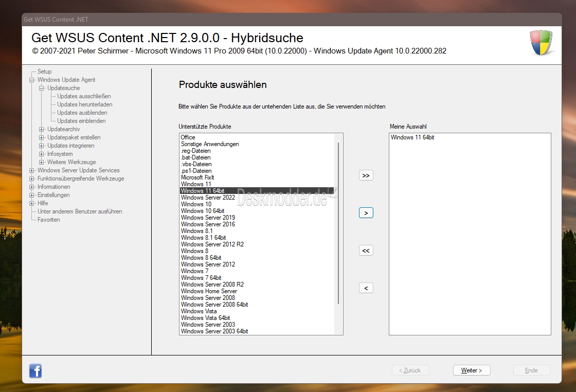Select .ps1-Dateien in the product list
This screenshot has width=576, height=392.
pyautogui.click(x=257, y=171)
